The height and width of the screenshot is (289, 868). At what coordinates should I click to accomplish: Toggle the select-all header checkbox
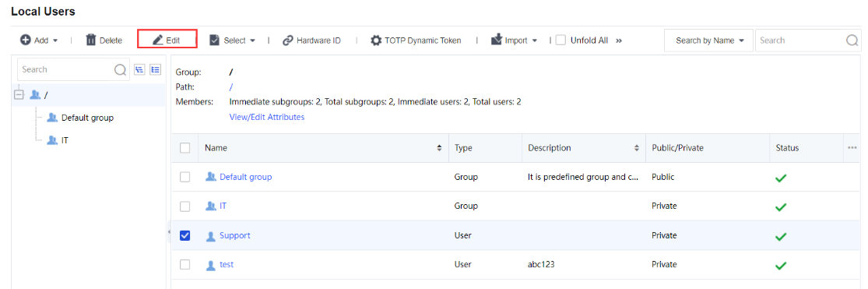coord(185,148)
